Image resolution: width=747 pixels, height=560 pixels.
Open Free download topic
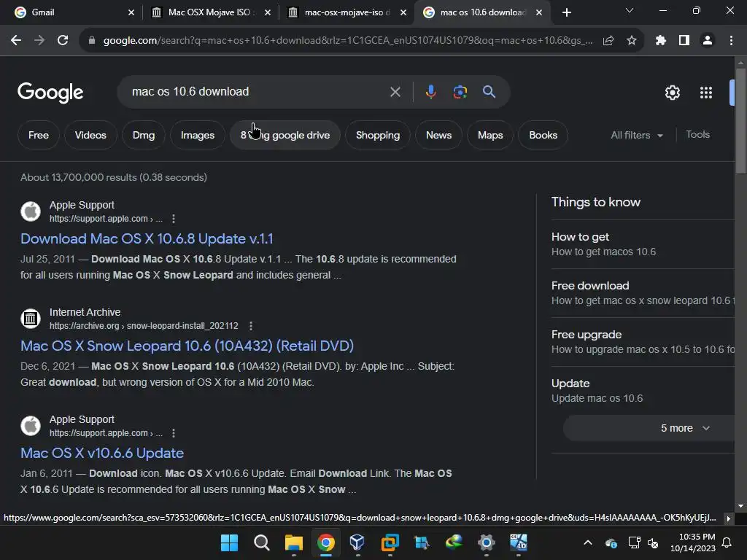click(643, 293)
